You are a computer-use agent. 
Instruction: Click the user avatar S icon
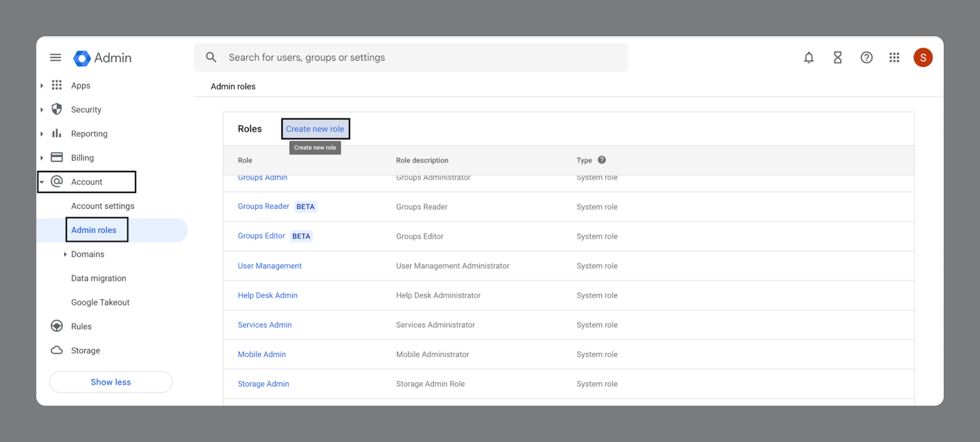pyautogui.click(x=922, y=58)
